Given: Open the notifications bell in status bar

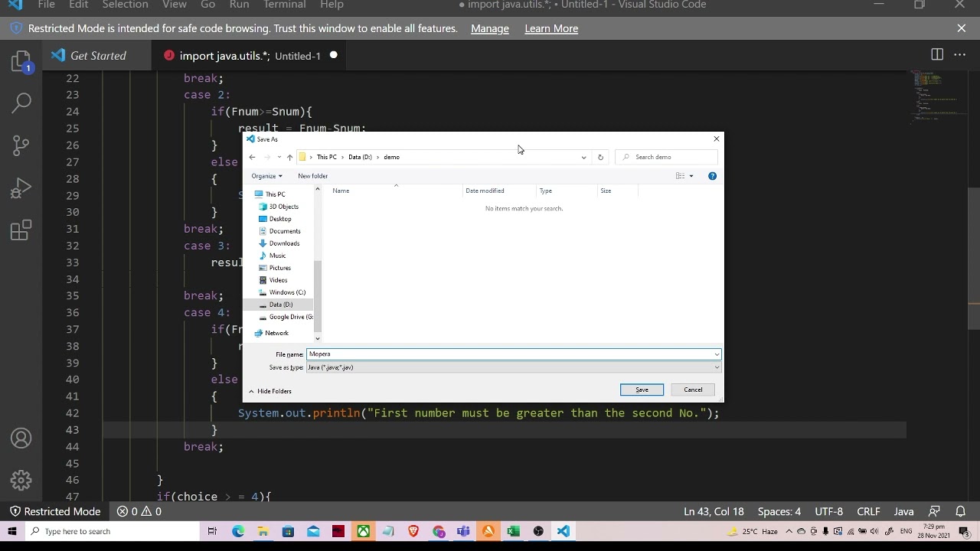Looking at the screenshot, I should [960, 511].
